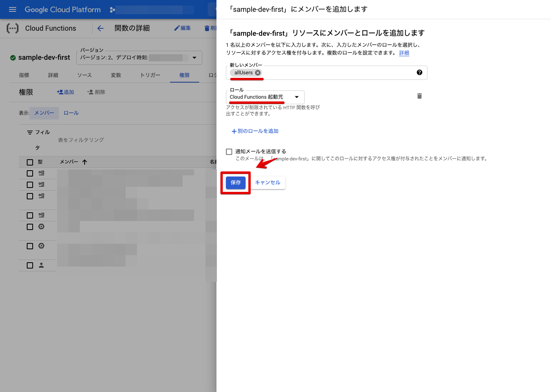Click the add member icon 追加
This screenshot has height=392, width=551.
tap(65, 92)
